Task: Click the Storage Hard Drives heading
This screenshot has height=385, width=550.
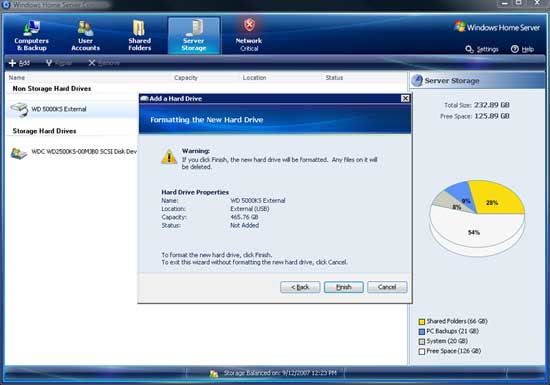Action: tap(45, 131)
